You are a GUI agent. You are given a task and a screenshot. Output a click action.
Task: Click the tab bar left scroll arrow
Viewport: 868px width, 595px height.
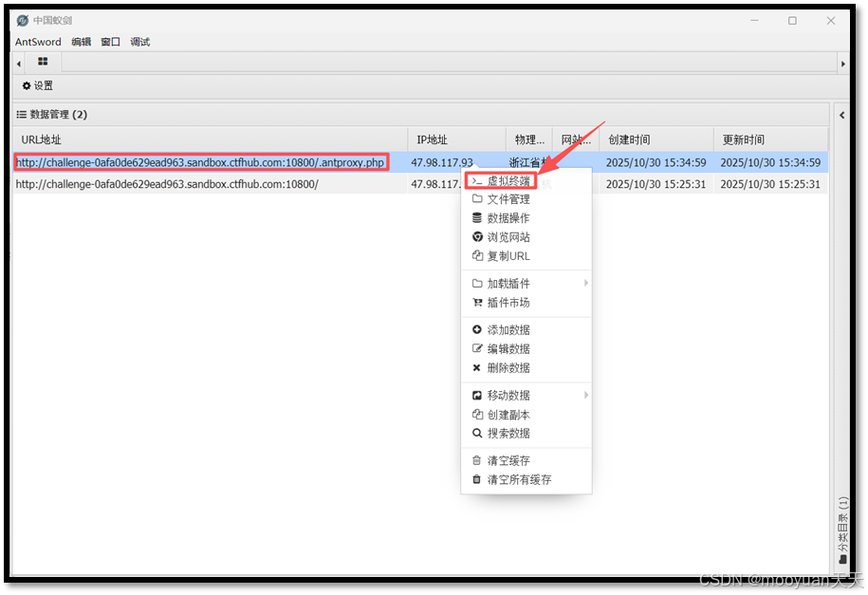click(x=19, y=64)
